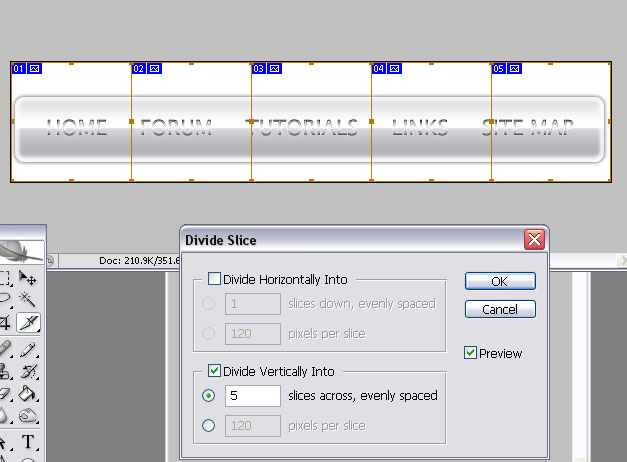Toggle the Preview checkbox
627x462 pixels.
(470, 353)
